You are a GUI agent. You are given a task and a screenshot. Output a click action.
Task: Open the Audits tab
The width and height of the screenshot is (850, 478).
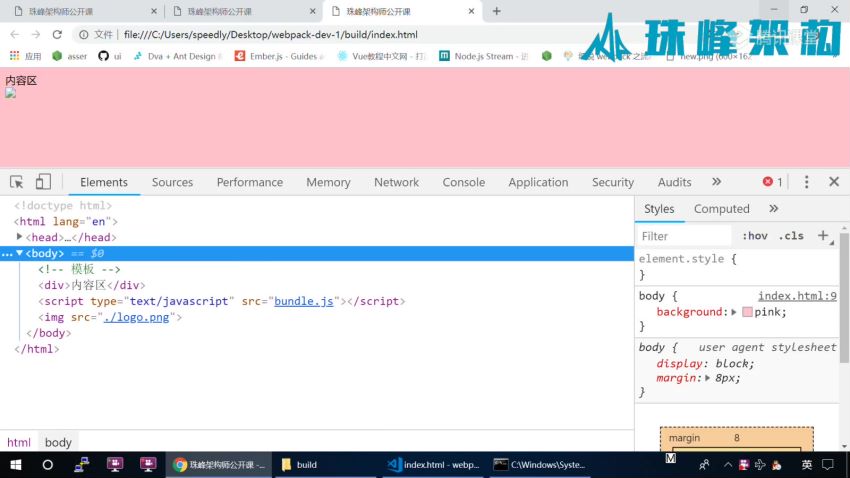pyautogui.click(x=674, y=182)
